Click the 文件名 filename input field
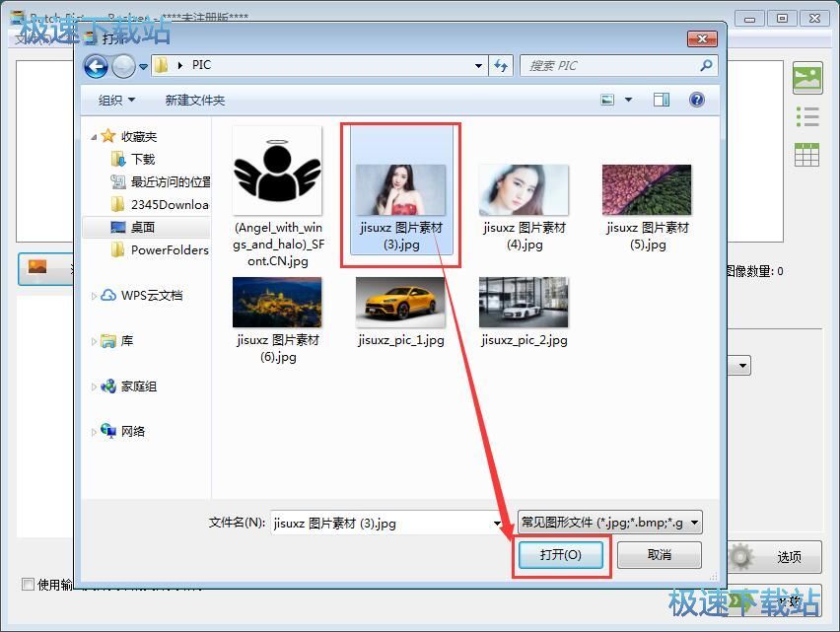This screenshot has height=632, width=840. tap(382, 523)
